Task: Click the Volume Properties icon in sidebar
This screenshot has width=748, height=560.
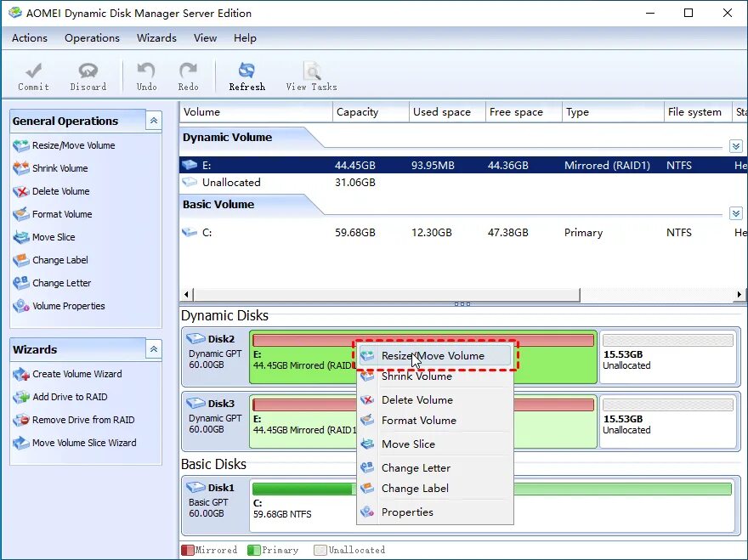Action: (x=21, y=306)
